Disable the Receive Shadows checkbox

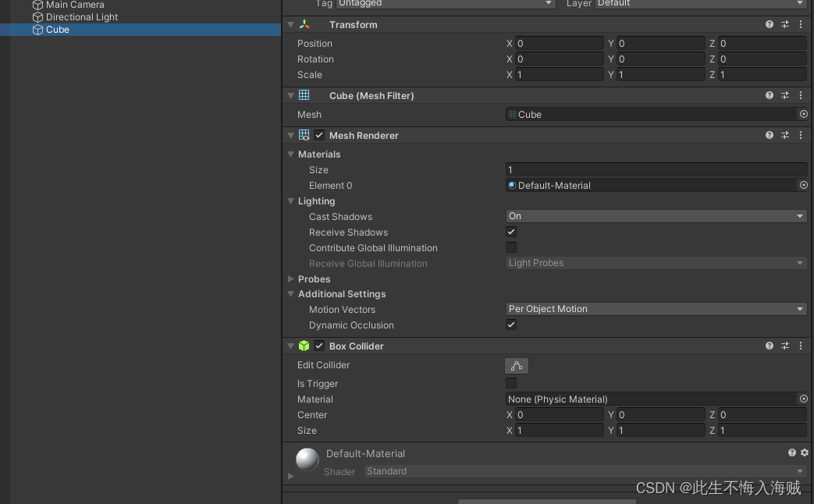click(511, 232)
